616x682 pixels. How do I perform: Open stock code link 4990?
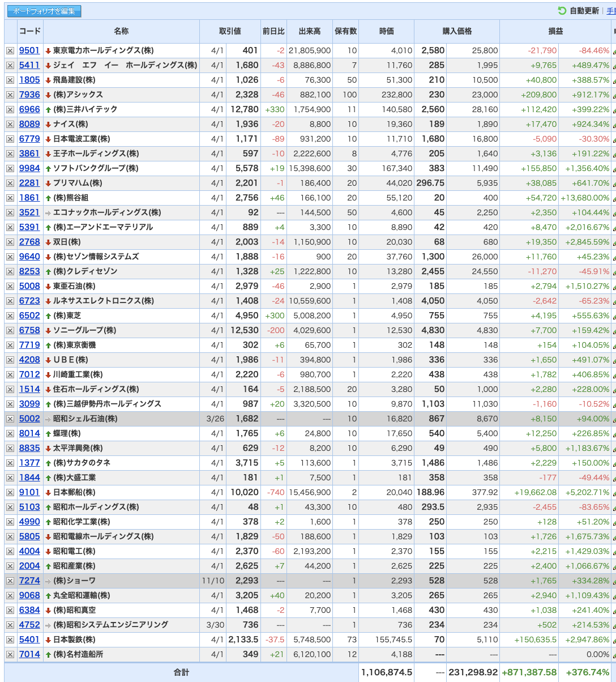coord(29,522)
